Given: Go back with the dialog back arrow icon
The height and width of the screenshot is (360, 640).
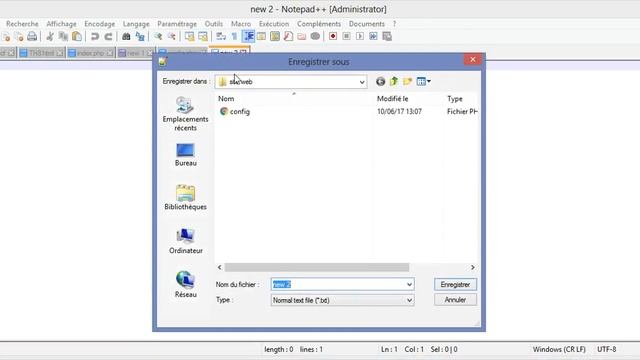Looking at the screenshot, I should point(380,82).
